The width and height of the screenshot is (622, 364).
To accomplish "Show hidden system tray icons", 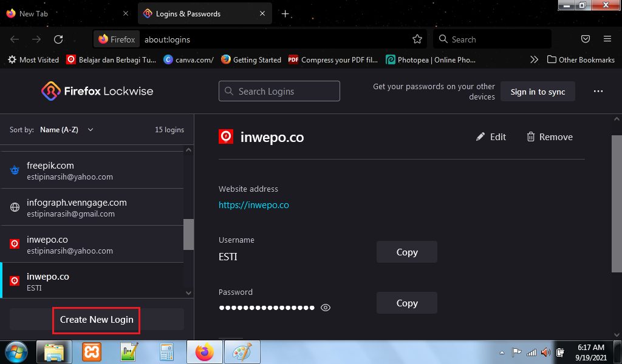I will click(x=502, y=352).
